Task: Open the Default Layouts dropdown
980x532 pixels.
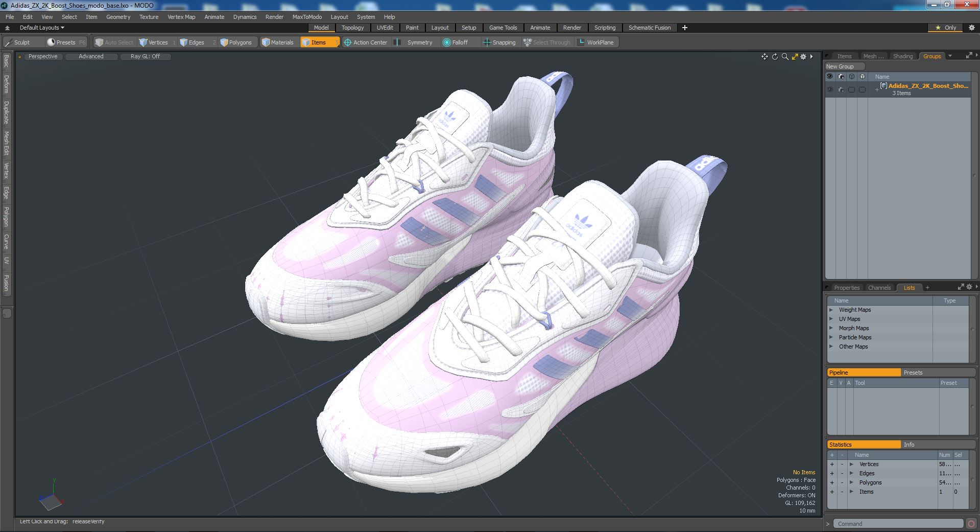Action: coord(42,28)
